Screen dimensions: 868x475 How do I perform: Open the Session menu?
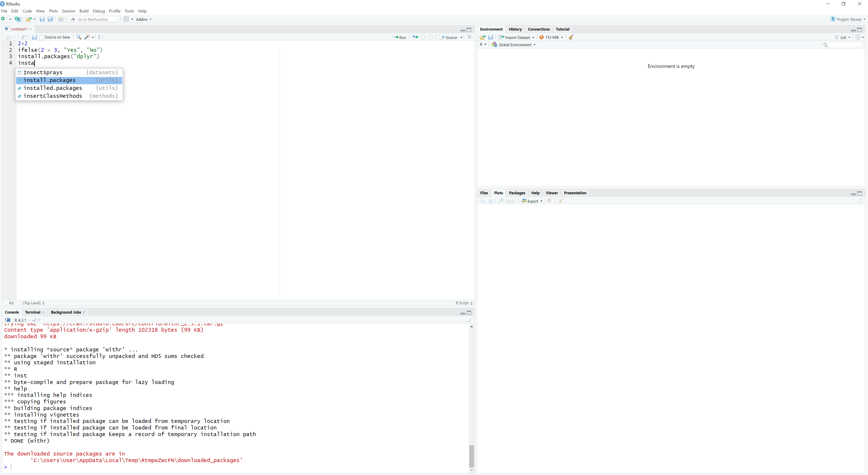point(68,11)
